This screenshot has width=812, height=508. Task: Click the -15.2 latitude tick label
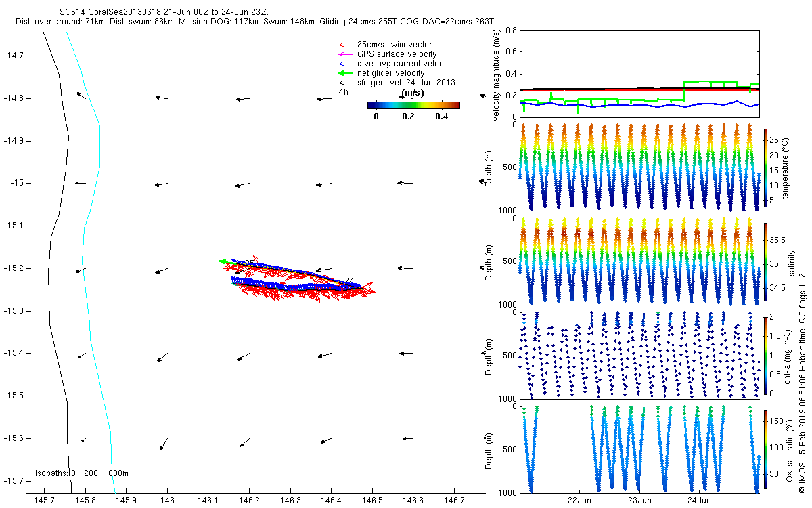click(16, 268)
